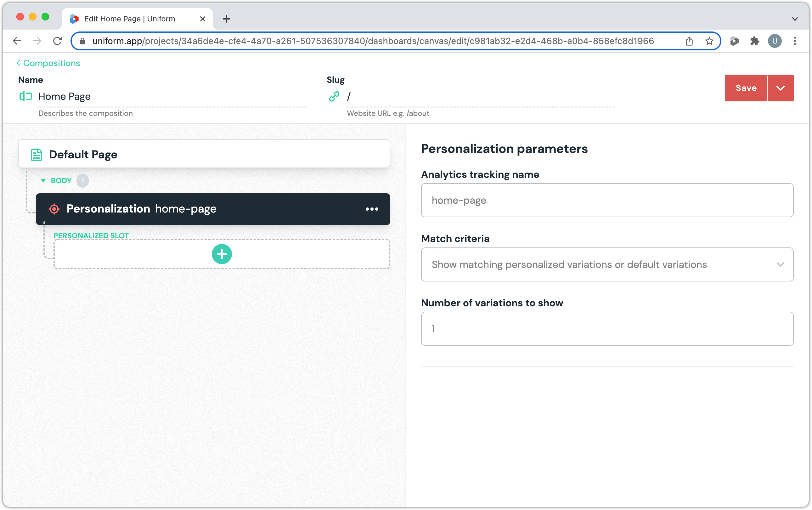Click the green slug link icon
812x510 pixels.
[334, 96]
